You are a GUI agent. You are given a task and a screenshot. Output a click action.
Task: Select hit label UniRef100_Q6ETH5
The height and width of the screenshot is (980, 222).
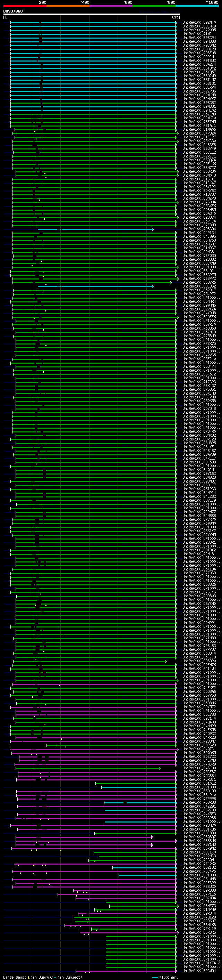pyautogui.click(x=199, y=122)
